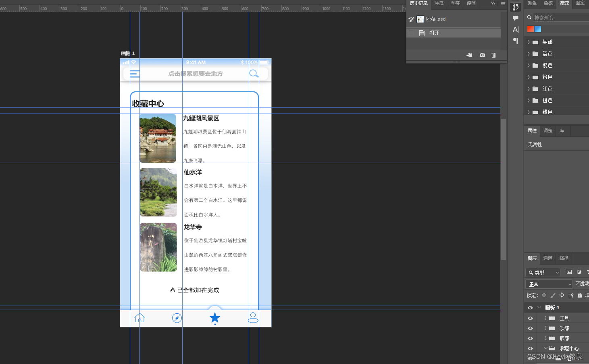Open the comments speech-bubble panel icon

pos(515,18)
